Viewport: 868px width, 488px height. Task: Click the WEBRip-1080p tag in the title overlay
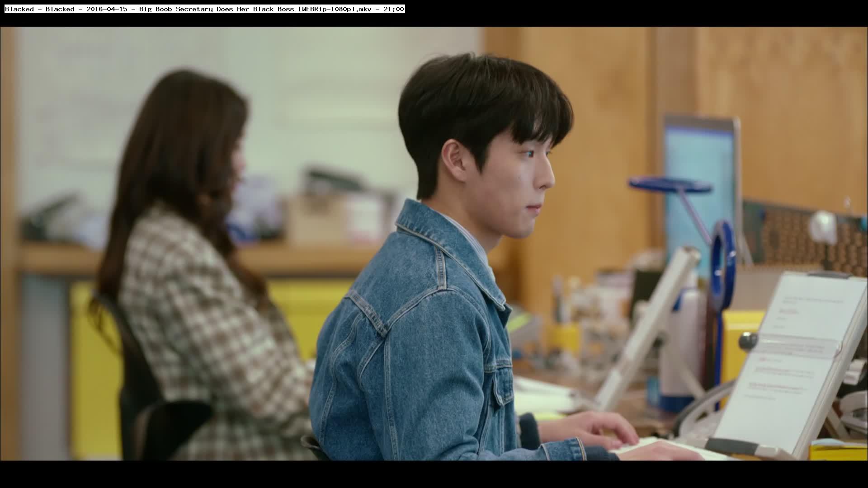pos(327,9)
